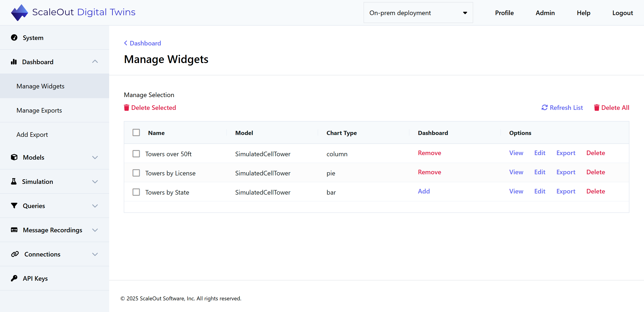Click the Chart Type column header

point(341,133)
